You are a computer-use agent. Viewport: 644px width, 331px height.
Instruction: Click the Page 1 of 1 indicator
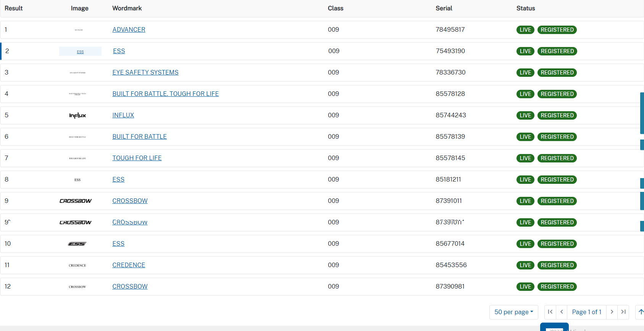point(586,312)
